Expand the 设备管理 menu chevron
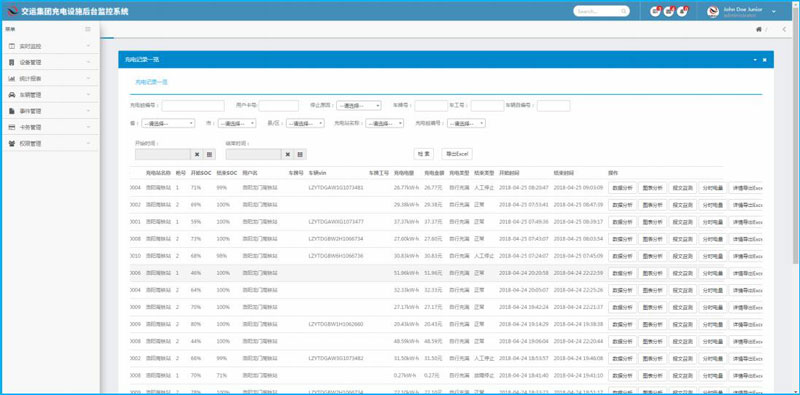This screenshot has height=395, width=800. [88, 62]
